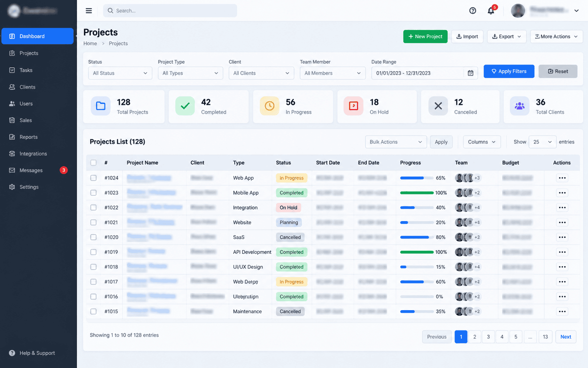Open actions menu for project #1015
588x368 pixels.
point(562,312)
